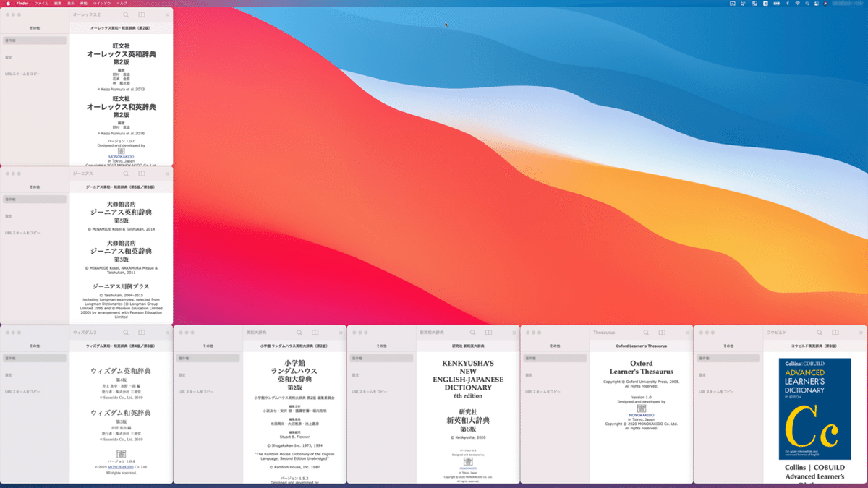Click the search icon in the オーレックス2 window

126,14
